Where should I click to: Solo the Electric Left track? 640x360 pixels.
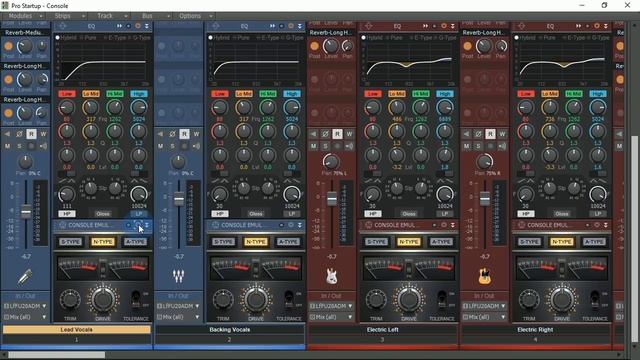point(325,146)
